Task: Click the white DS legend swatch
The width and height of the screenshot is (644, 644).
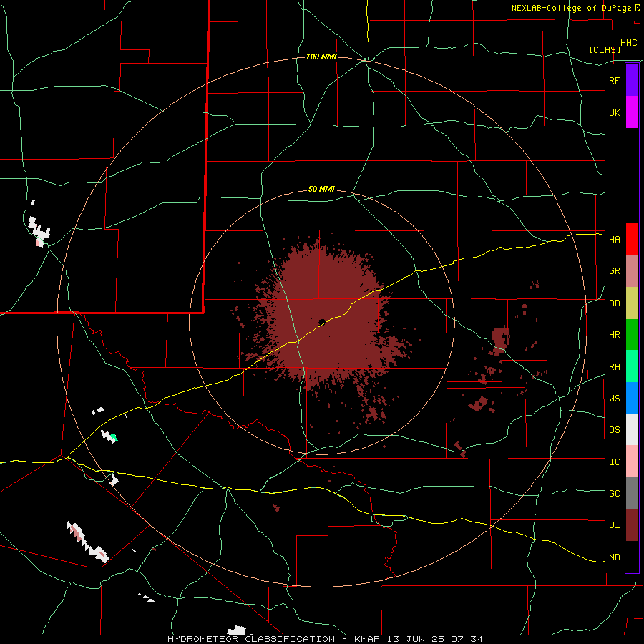Action: point(632,429)
